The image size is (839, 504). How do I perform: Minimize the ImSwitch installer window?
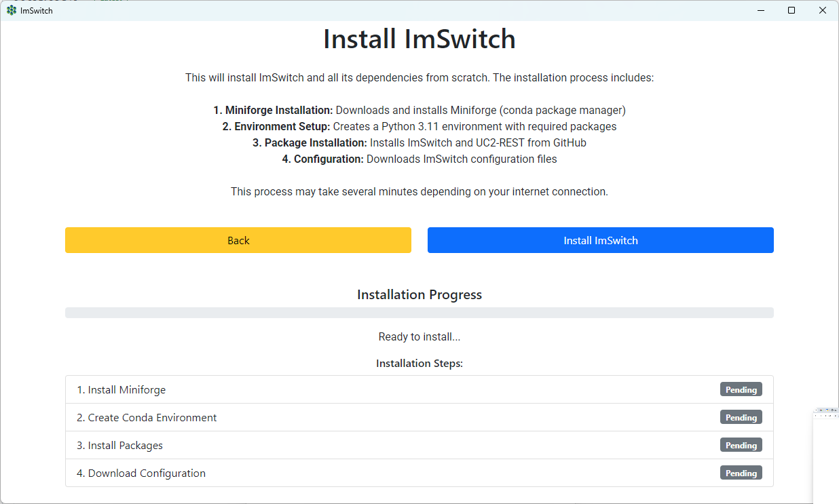pos(760,10)
